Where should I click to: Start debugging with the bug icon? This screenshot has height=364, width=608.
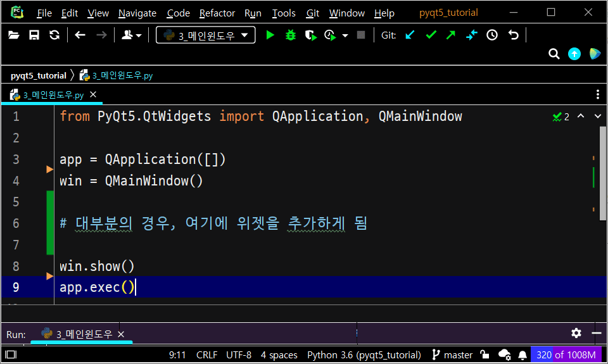pyautogui.click(x=291, y=35)
